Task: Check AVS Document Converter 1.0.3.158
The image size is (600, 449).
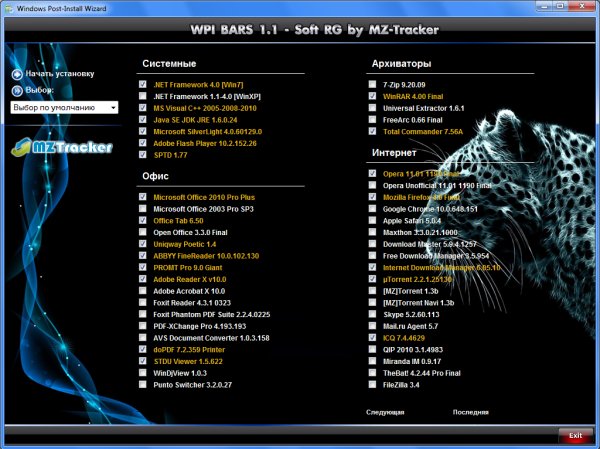Action: coord(143,338)
